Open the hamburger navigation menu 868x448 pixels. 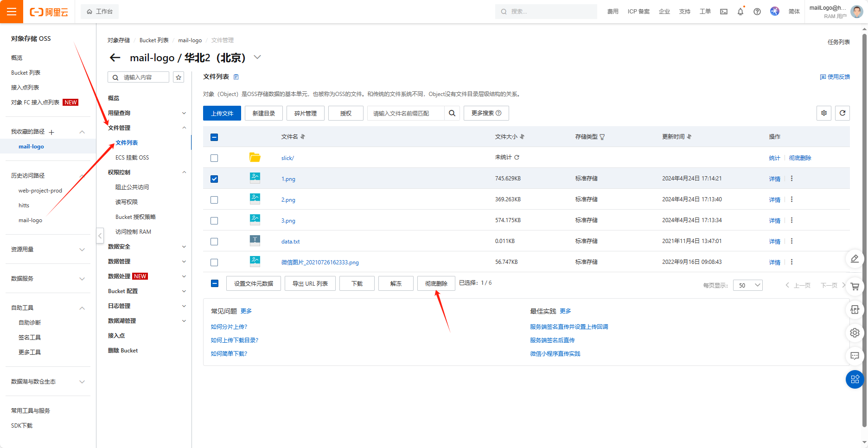(11, 12)
